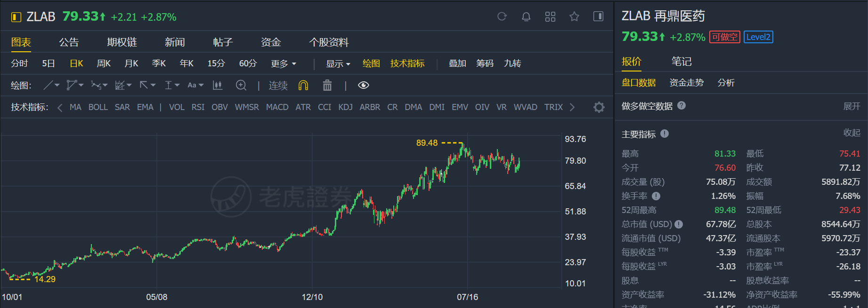This screenshot has height=308, width=868.
Task: Click the candlestick chart drawing icon
Action: tap(218, 85)
